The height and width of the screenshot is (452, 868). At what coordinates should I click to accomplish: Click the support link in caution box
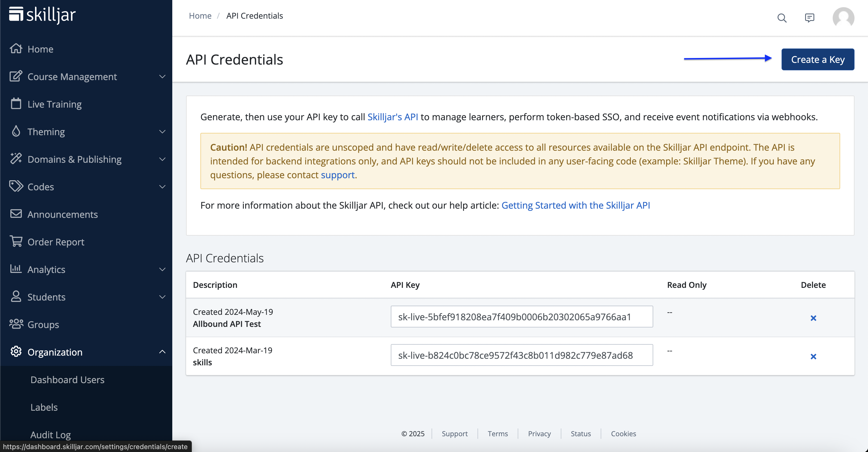point(338,175)
